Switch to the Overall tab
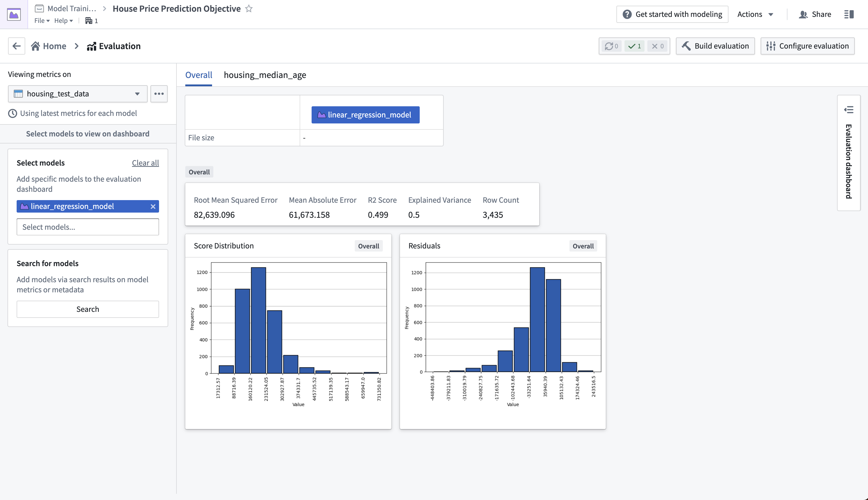 (x=199, y=75)
